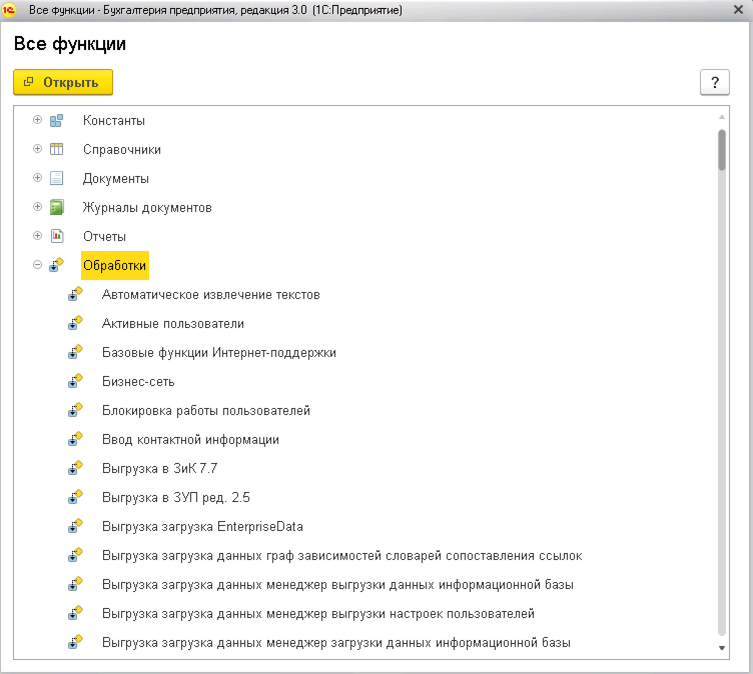Select Константы in the tree
This screenshot has width=753, height=674.
click(114, 120)
